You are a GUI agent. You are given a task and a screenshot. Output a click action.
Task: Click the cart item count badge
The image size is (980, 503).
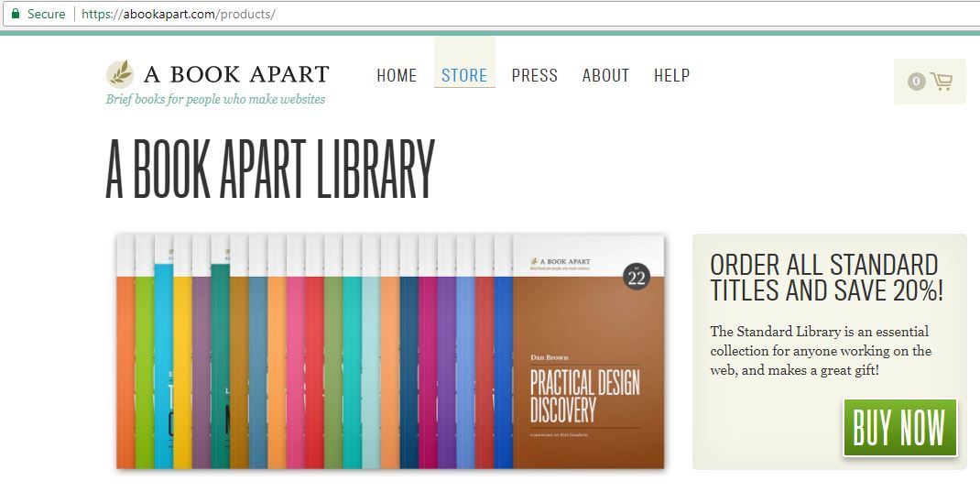(x=916, y=82)
